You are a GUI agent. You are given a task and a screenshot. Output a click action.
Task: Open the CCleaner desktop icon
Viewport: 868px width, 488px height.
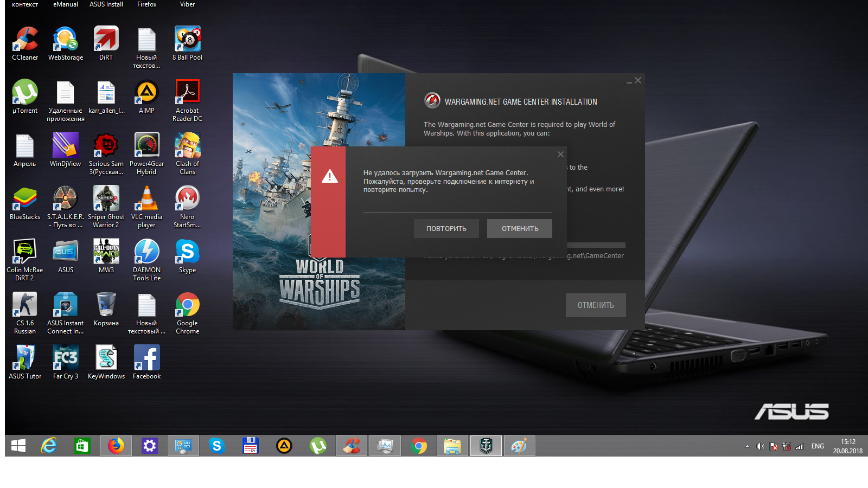click(x=25, y=43)
